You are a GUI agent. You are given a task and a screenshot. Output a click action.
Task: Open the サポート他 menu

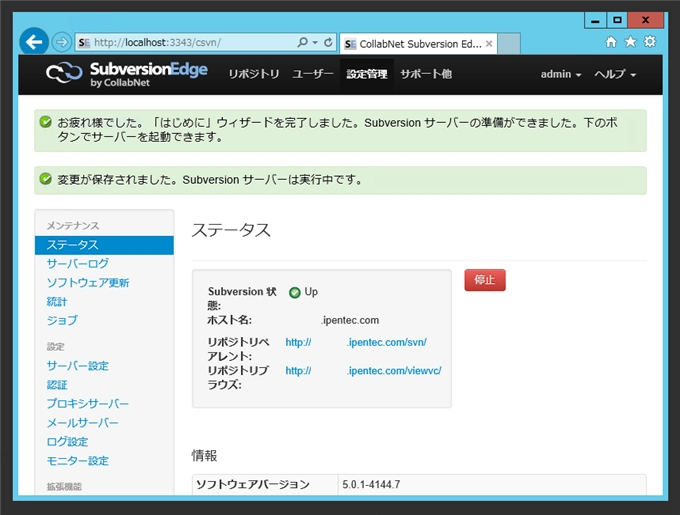tap(426, 74)
